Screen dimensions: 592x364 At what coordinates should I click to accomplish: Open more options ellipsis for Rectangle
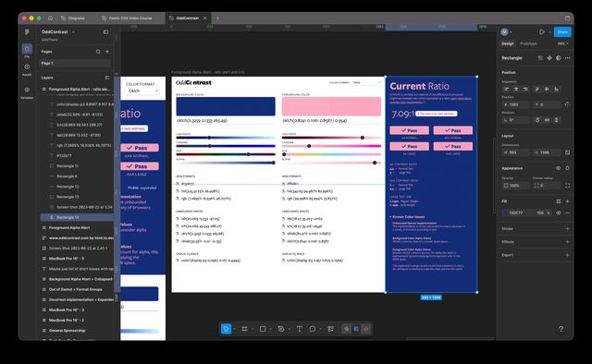pyautogui.click(x=567, y=57)
